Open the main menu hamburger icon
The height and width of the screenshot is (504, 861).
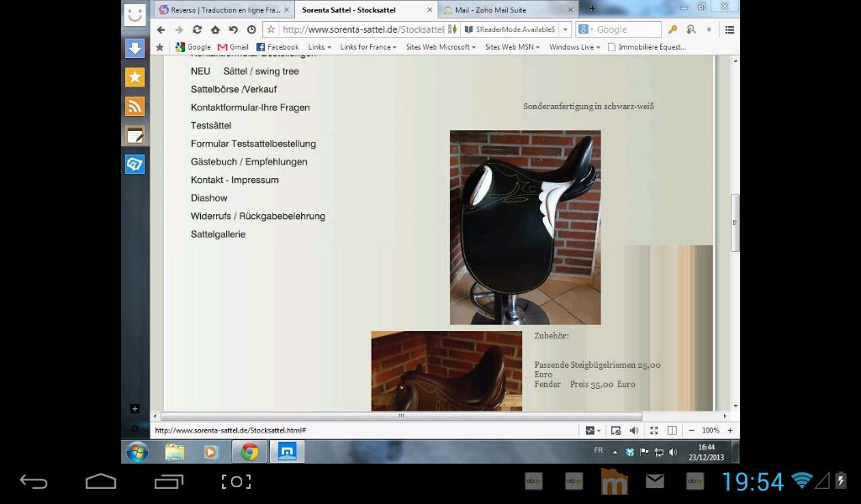(x=729, y=29)
